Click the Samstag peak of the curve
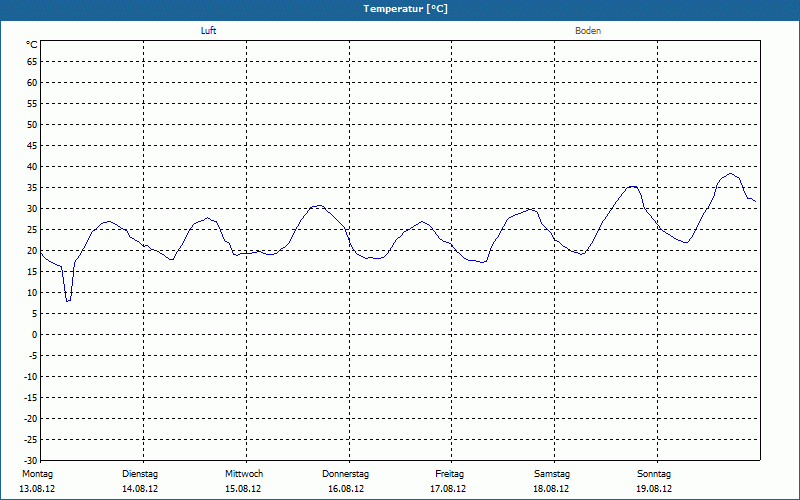The image size is (800, 500). (633, 187)
